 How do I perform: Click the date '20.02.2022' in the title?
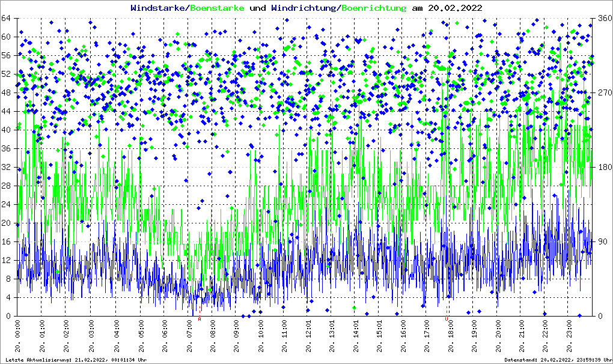(454, 8)
